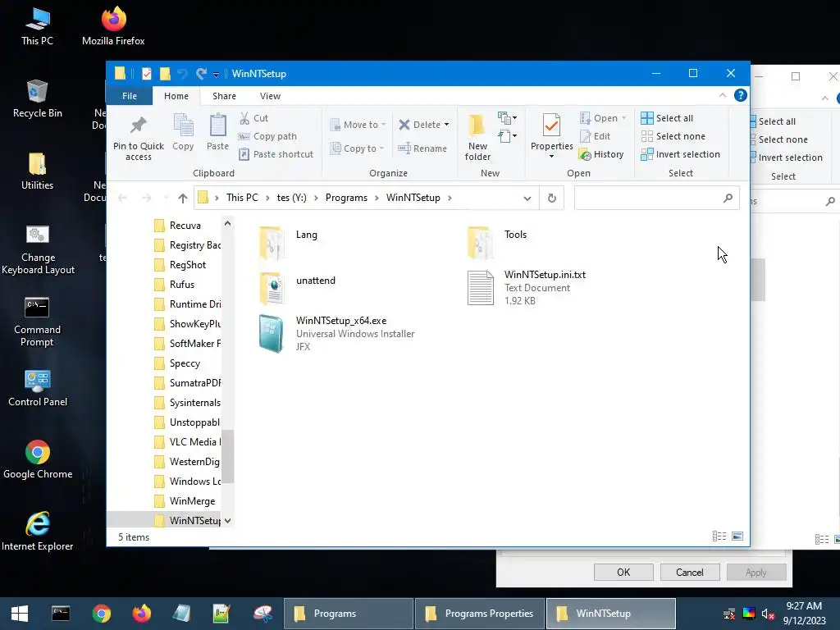The image size is (840, 630).
Task: Open the address bar history dropdown
Action: point(527,199)
